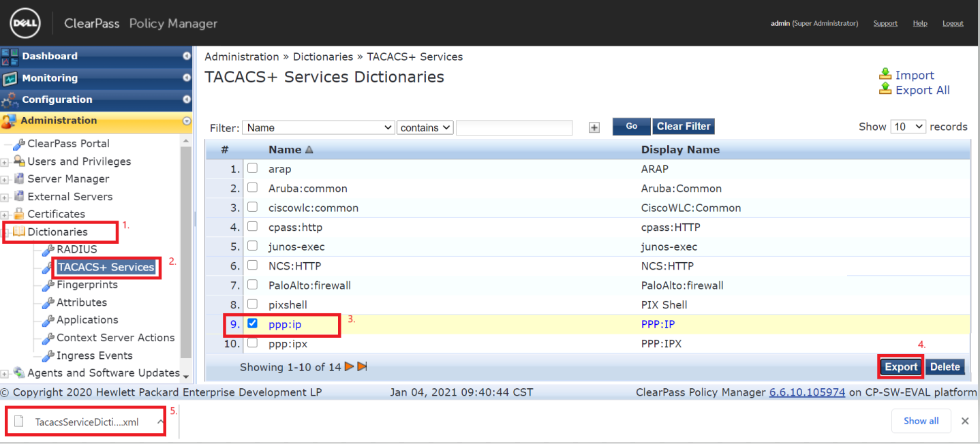Expand Certificates tree node
Screen dimensions: 980x444
[5, 215]
